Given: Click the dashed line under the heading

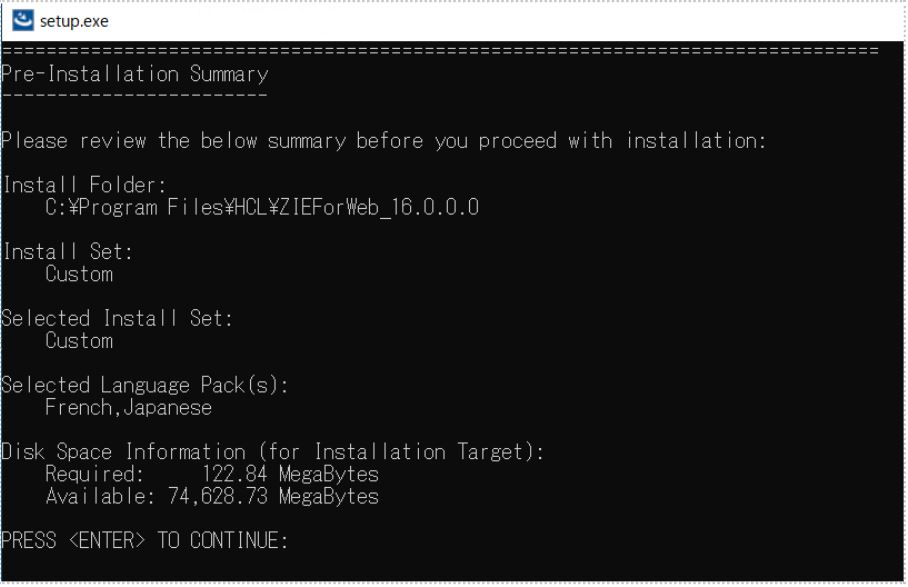Looking at the screenshot, I should pyautogui.click(x=134, y=95).
